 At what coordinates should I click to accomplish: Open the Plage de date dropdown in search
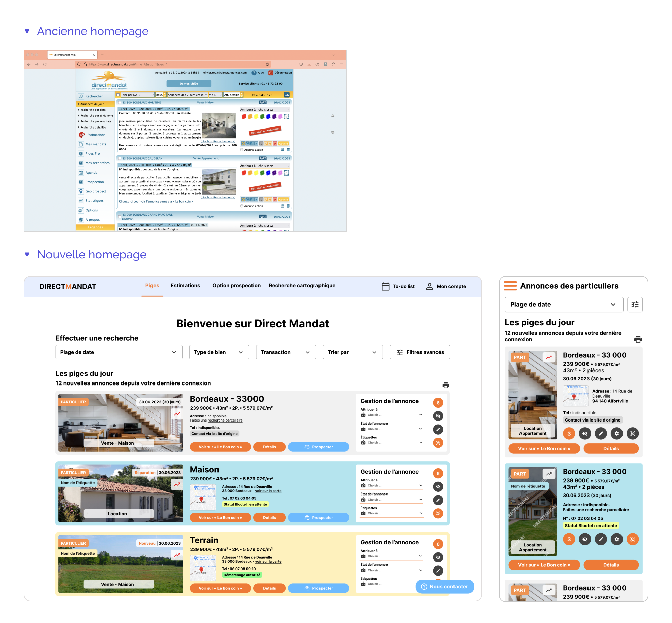pyautogui.click(x=119, y=352)
